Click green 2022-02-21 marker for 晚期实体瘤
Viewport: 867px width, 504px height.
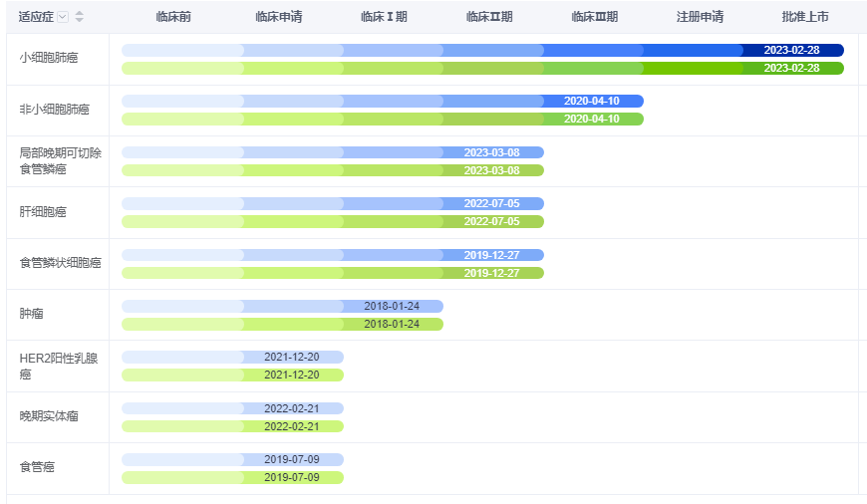(291, 426)
